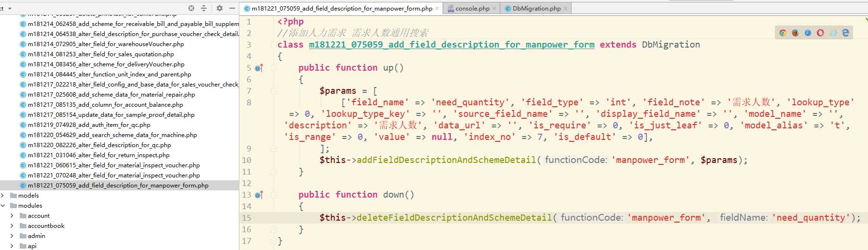Open in Chrome browser icon
868x250 pixels.
point(783,33)
